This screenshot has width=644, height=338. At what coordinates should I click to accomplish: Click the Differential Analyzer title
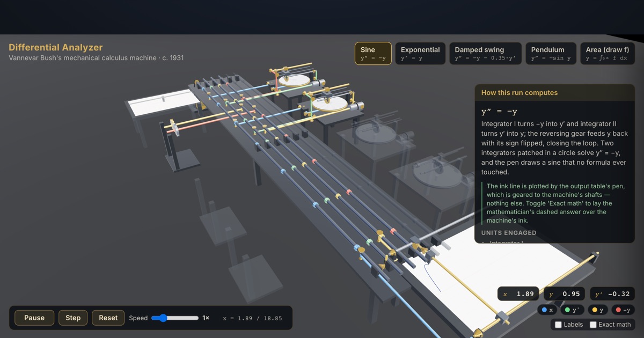pos(56,47)
